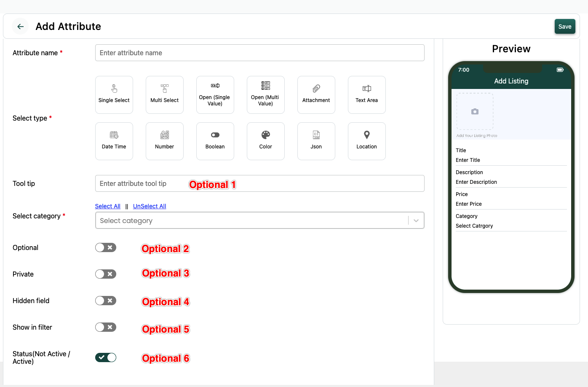Pick the Multi Select type tile

(165, 95)
